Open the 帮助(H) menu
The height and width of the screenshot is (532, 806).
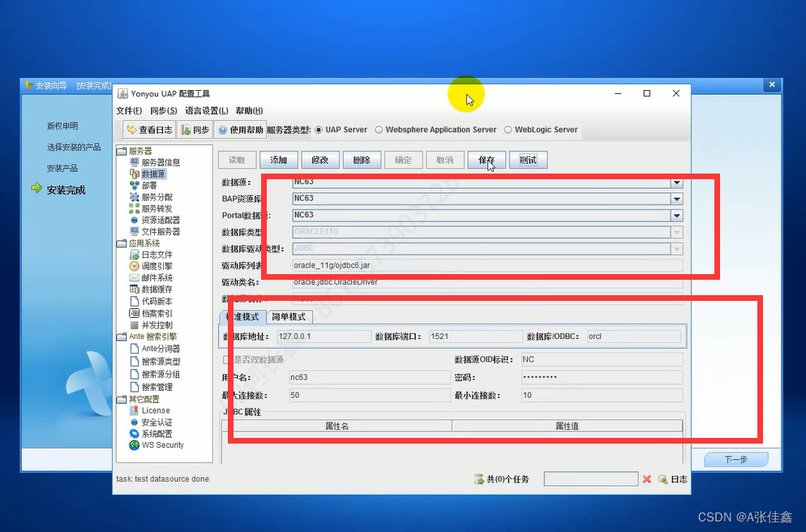249,110
